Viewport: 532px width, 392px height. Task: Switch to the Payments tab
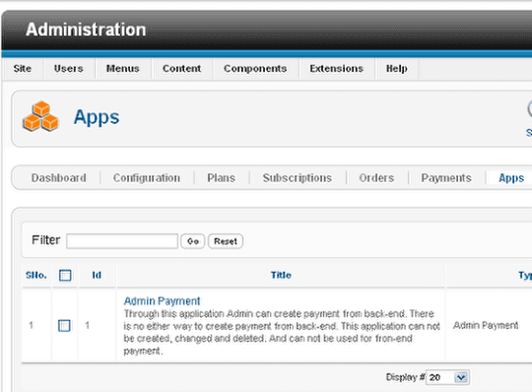(x=446, y=178)
